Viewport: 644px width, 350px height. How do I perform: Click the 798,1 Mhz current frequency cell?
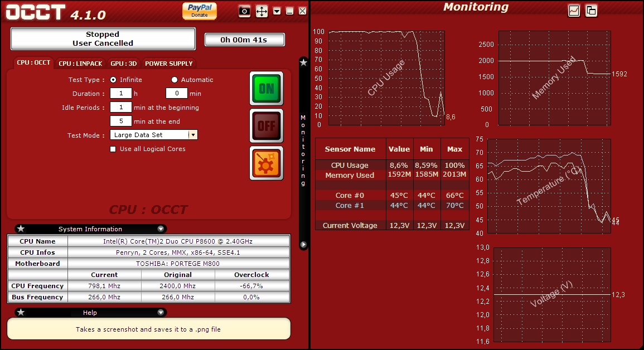click(104, 286)
